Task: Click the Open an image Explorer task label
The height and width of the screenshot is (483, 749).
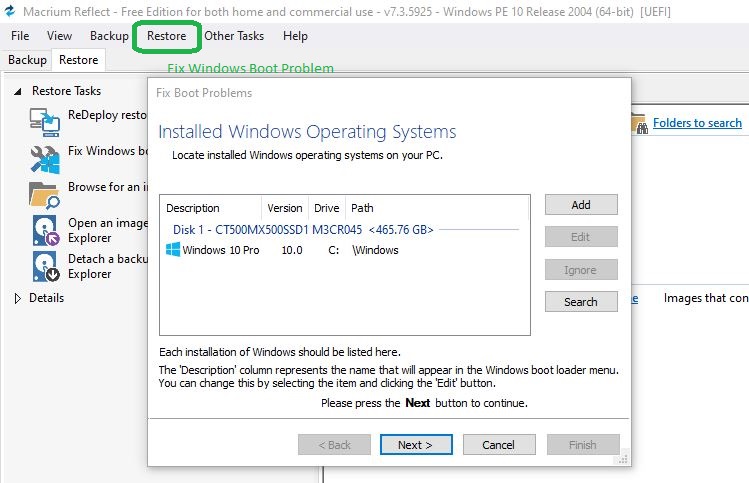Action: (x=107, y=230)
